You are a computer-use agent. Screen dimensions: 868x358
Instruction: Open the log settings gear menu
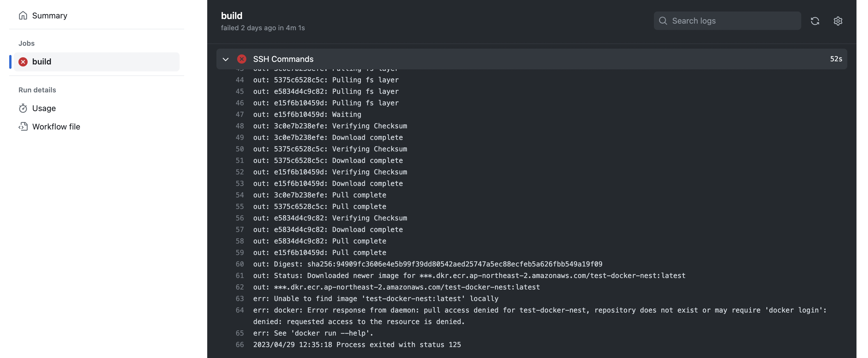[838, 21]
